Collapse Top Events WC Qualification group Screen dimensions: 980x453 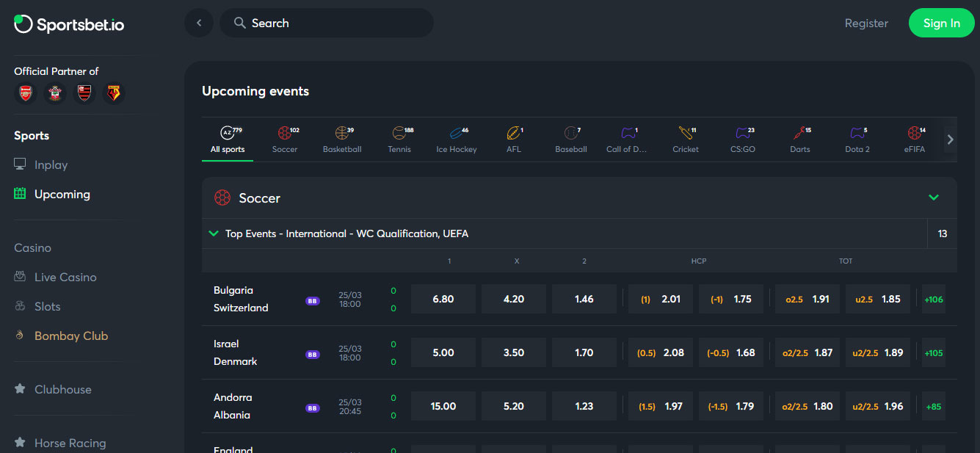[214, 233]
